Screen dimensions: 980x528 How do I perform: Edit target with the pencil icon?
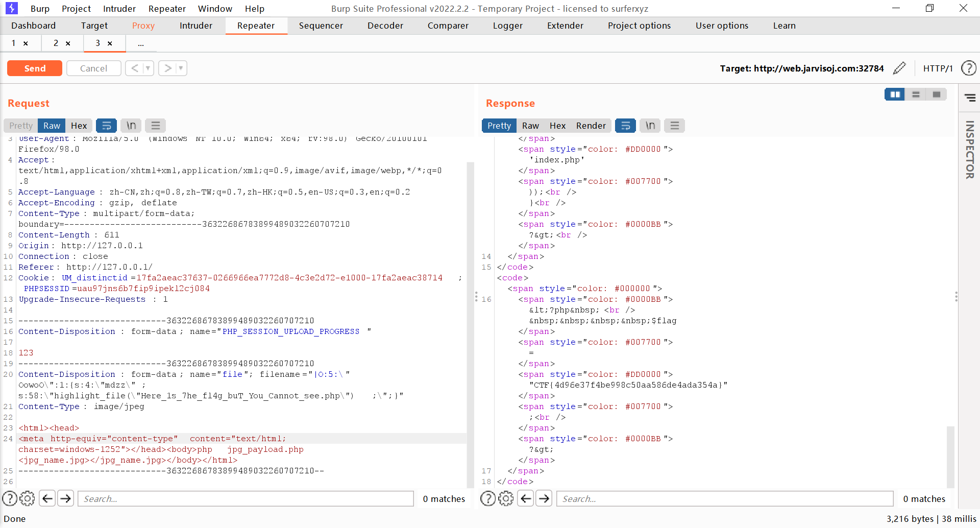point(899,68)
